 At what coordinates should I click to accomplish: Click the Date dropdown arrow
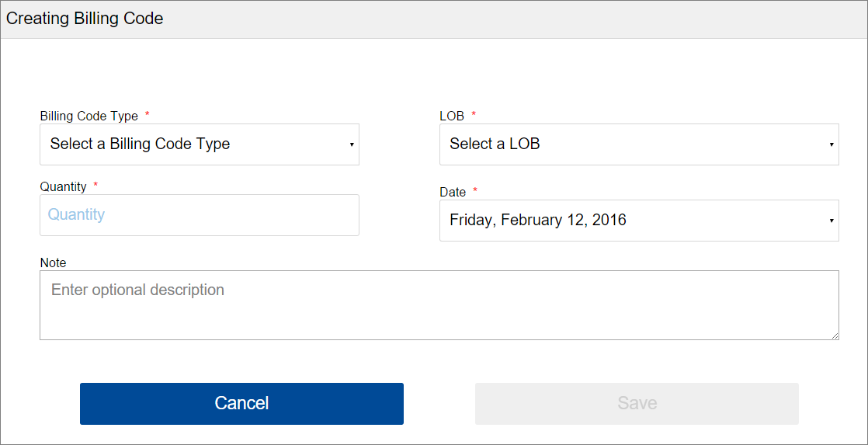tap(831, 221)
